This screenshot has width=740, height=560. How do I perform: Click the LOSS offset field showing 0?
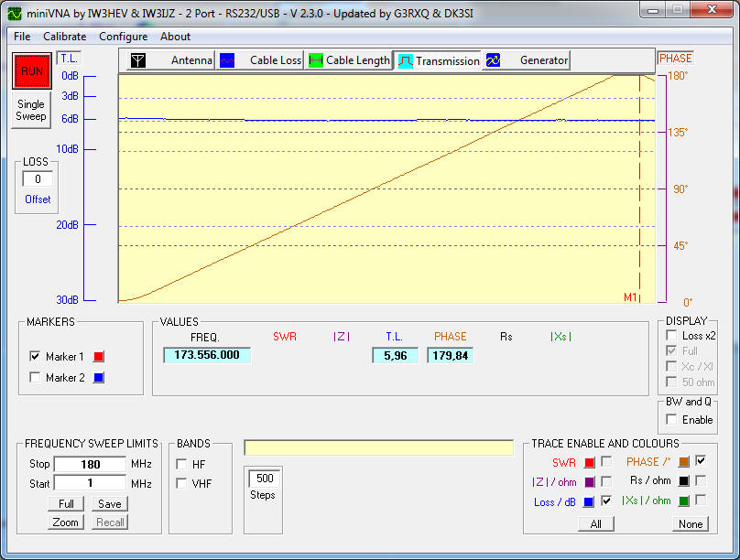click(38, 179)
